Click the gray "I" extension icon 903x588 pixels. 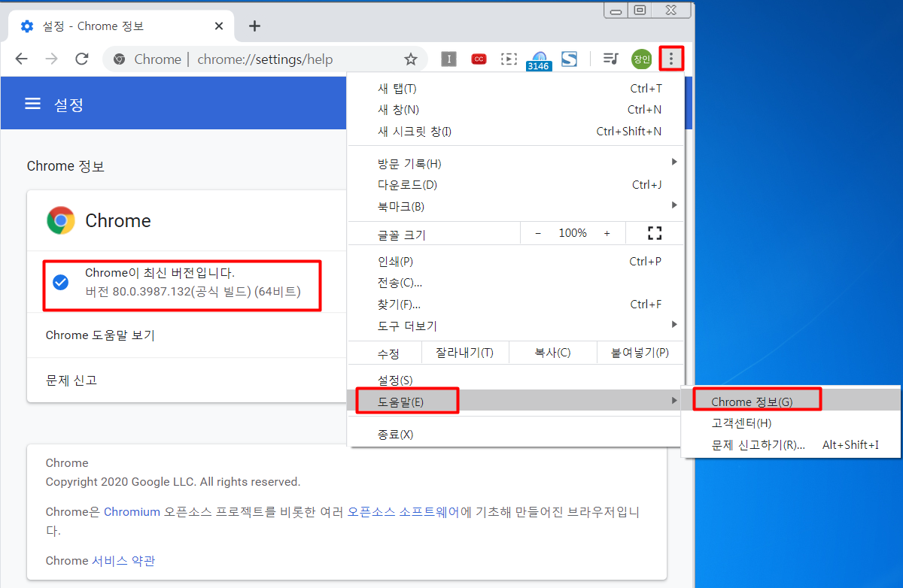click(448, 59)
